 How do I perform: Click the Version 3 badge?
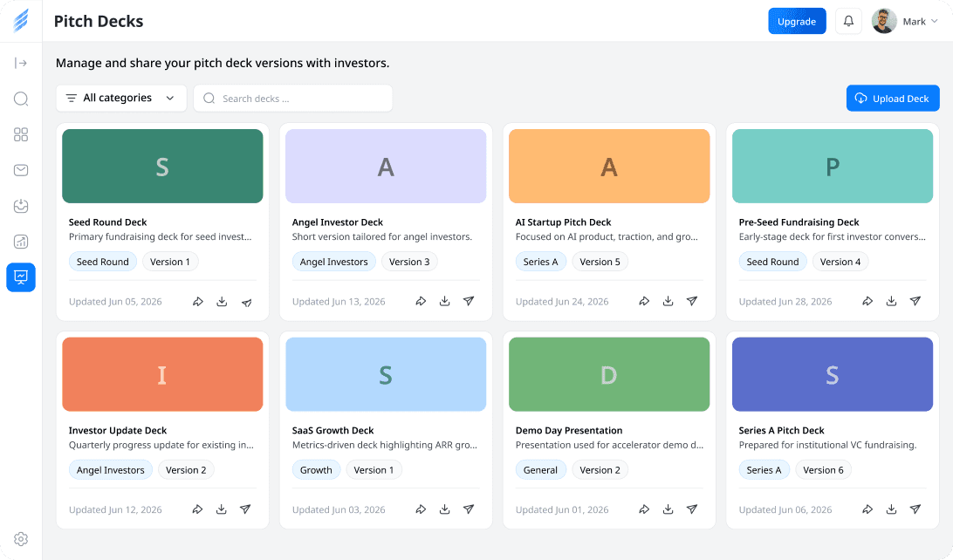point(409,262)
